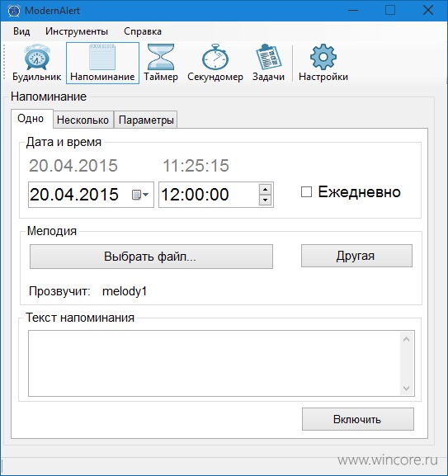Switch to the Несколько tab
Viewport: 448px width, 476px height.
coord(83,120)
